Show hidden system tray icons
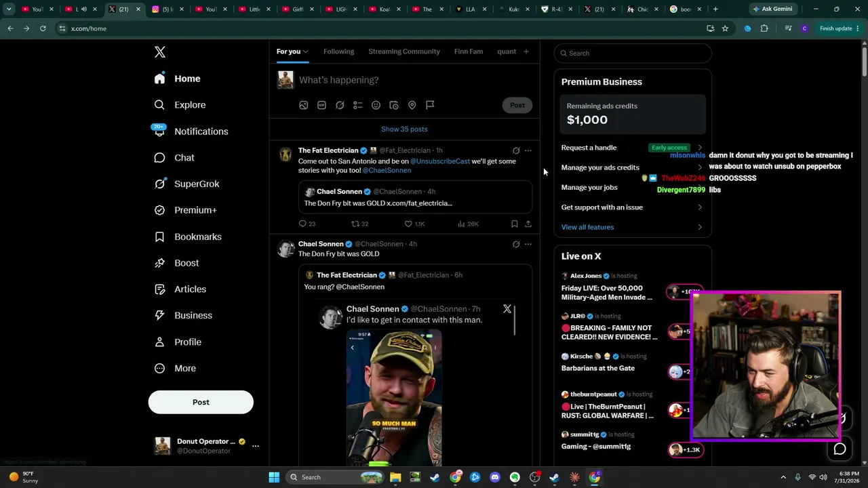Image resolution: width=868 pixels, height=488 pixels. (x=783, y=477)
